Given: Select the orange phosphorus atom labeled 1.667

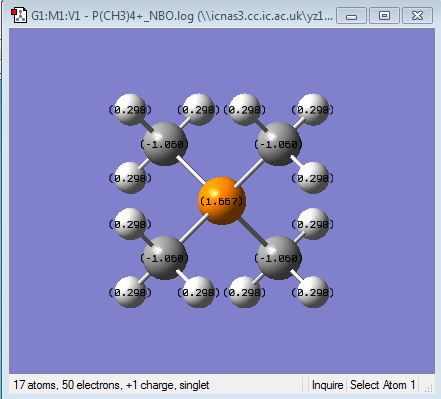Looking at the screenshot, I should pos(222,201).
